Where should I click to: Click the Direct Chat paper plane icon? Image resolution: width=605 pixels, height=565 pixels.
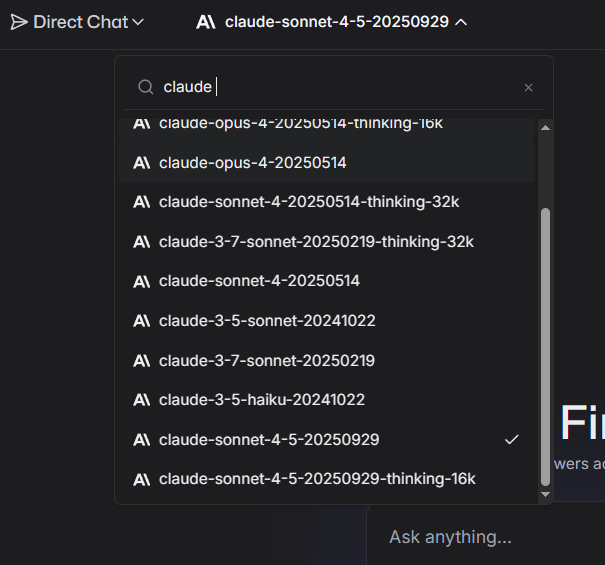(x=19, y=22)
